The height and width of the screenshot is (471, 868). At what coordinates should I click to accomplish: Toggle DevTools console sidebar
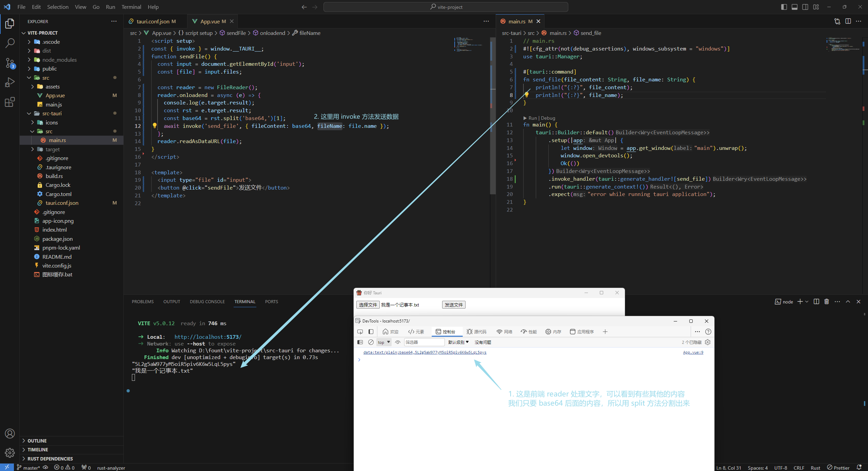tap(360, 342)
